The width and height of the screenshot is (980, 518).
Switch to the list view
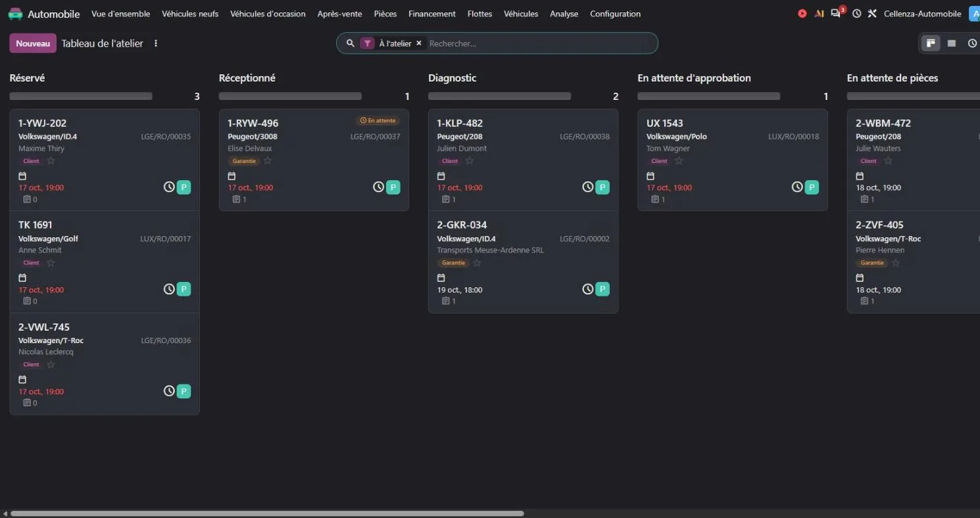pyautogui.click(x=952, y=43)
